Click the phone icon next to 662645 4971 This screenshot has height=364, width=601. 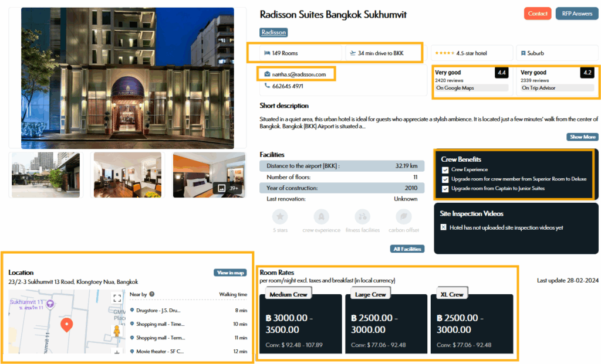(267, 86)
